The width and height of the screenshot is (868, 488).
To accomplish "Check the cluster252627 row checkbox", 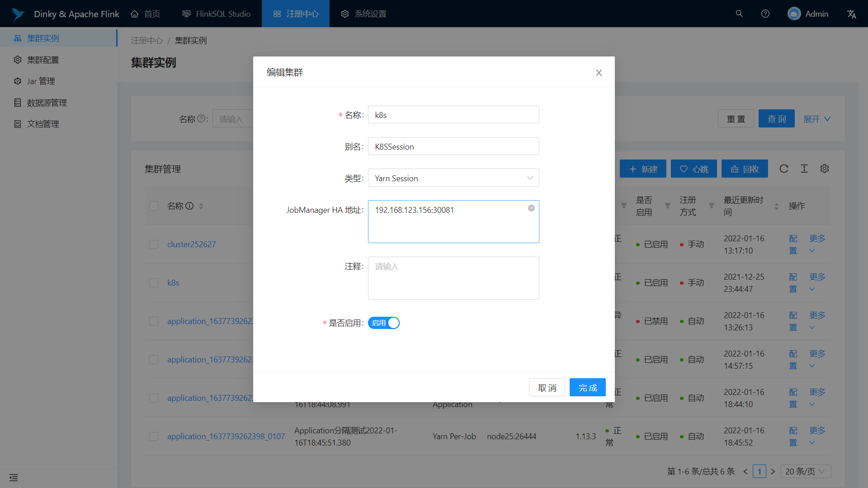I will [154, 244].
